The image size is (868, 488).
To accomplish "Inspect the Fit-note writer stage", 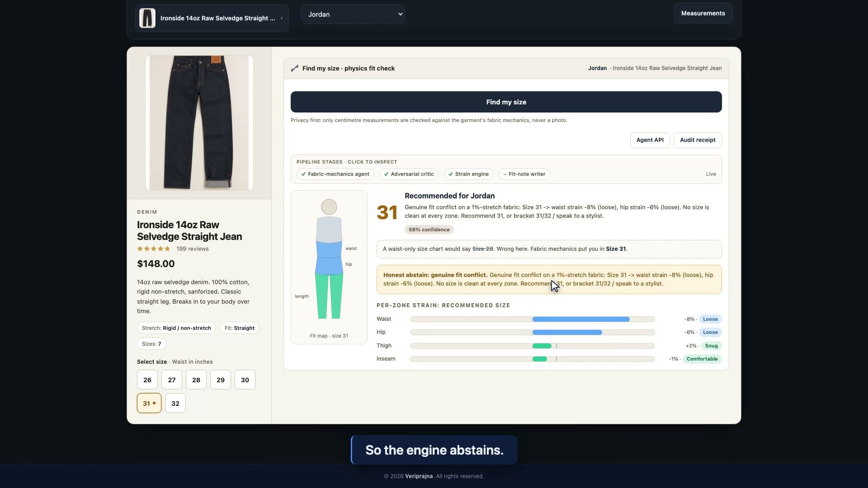I will [524, 174].
